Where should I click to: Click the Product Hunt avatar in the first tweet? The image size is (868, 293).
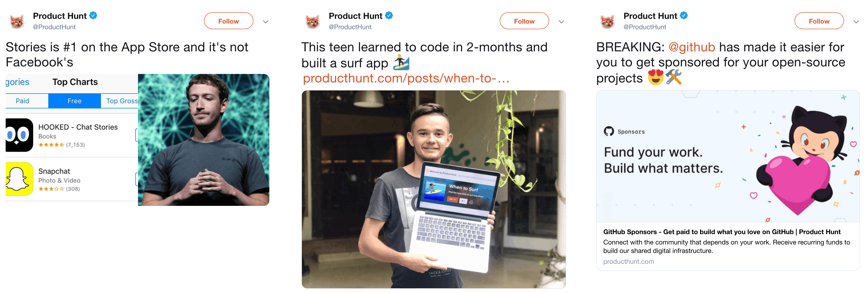17,21
